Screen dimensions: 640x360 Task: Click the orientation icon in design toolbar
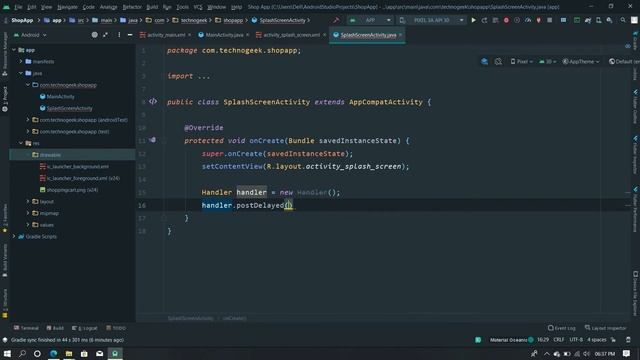498,62
